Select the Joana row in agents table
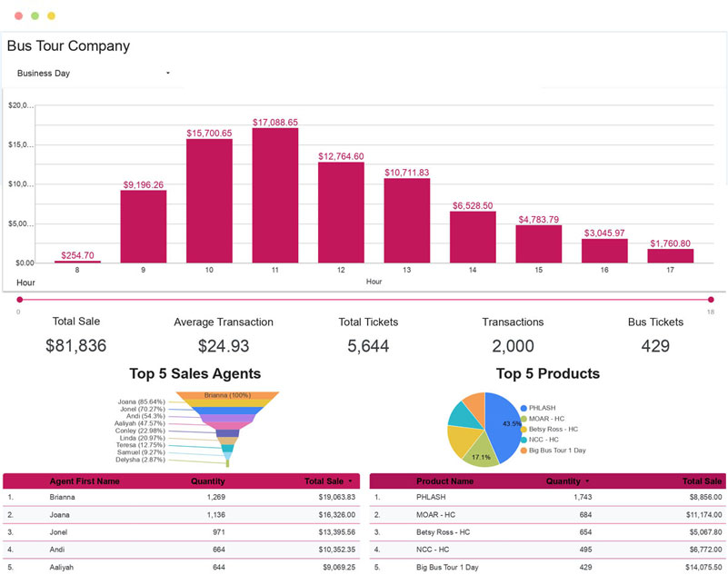728x575 pixels. pos(182,514)
